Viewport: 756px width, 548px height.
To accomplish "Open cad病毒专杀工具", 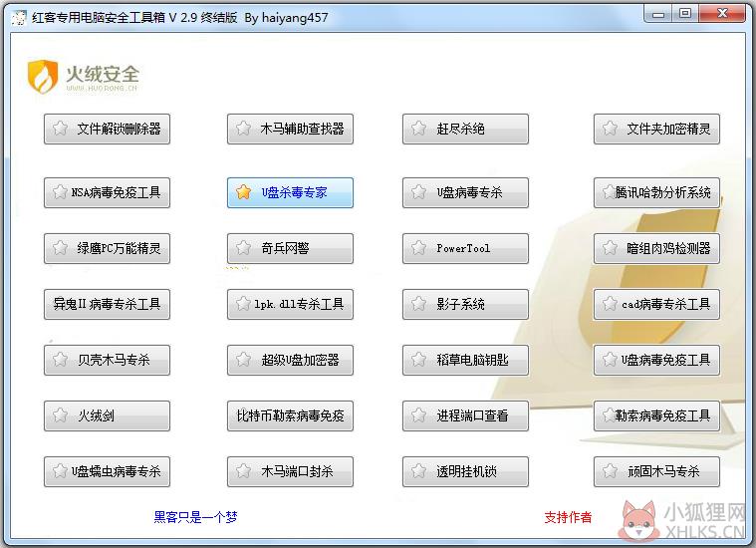I will (656, 305).
